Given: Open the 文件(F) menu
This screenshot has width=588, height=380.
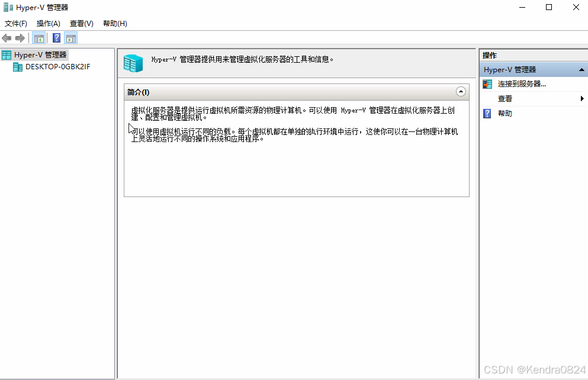Looking at the screenshot, I should pyautogui.click(x=15, y=23).
